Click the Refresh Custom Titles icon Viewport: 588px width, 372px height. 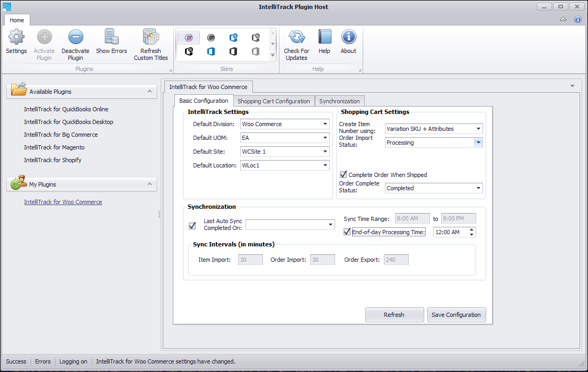151,37
